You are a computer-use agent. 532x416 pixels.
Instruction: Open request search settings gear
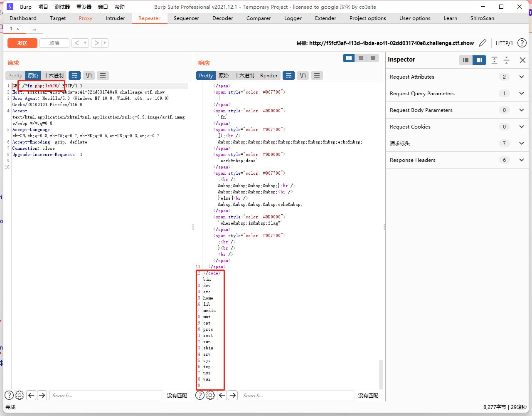(x=20, y=395)
